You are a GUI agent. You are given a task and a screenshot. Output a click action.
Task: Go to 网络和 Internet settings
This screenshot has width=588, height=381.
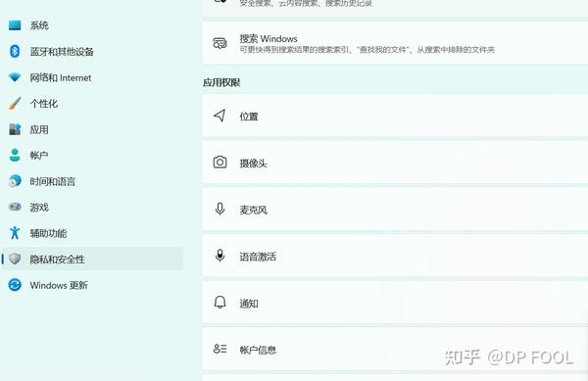92,77
